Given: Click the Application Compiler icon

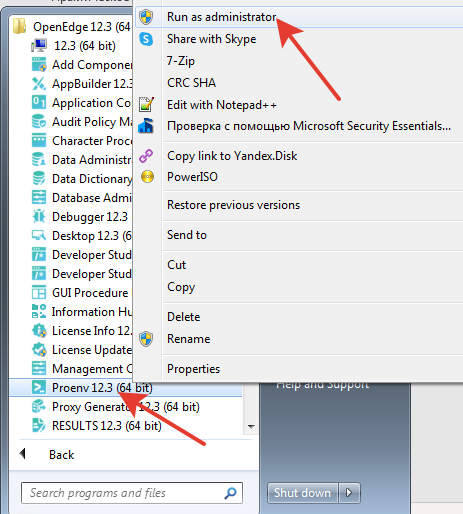Looking at the screenshot, I should tap(39, 103).
